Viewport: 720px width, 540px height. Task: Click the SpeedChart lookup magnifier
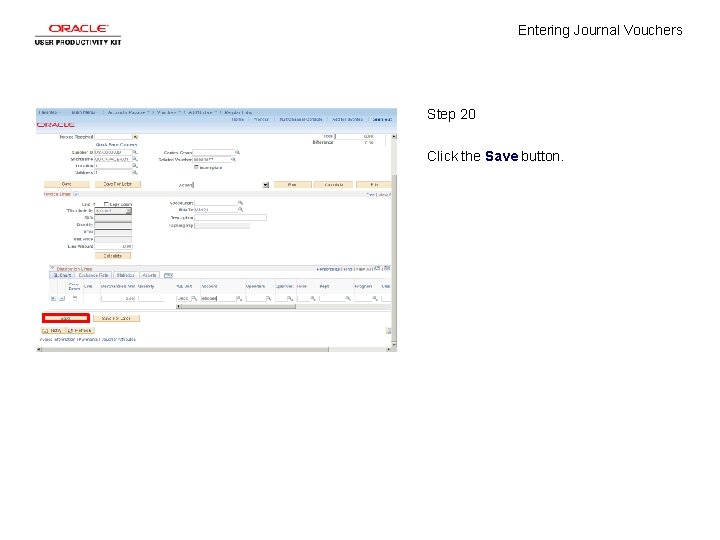[240, 202]
